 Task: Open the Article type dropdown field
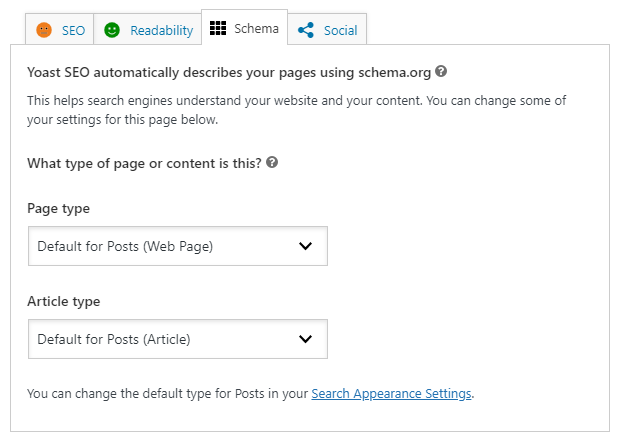point(178,339)
